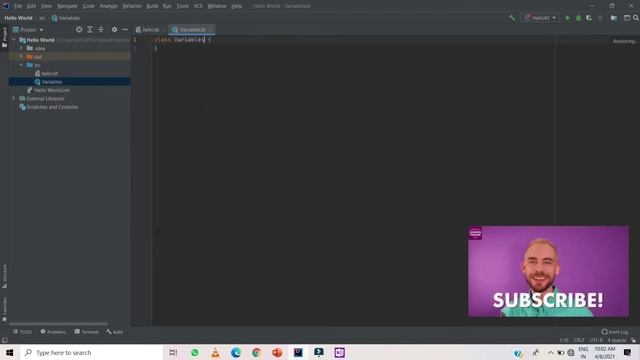The image size is (640, 360).
Task: Open the HelloKt run configuration dropdown
Action: pos(540,18)
